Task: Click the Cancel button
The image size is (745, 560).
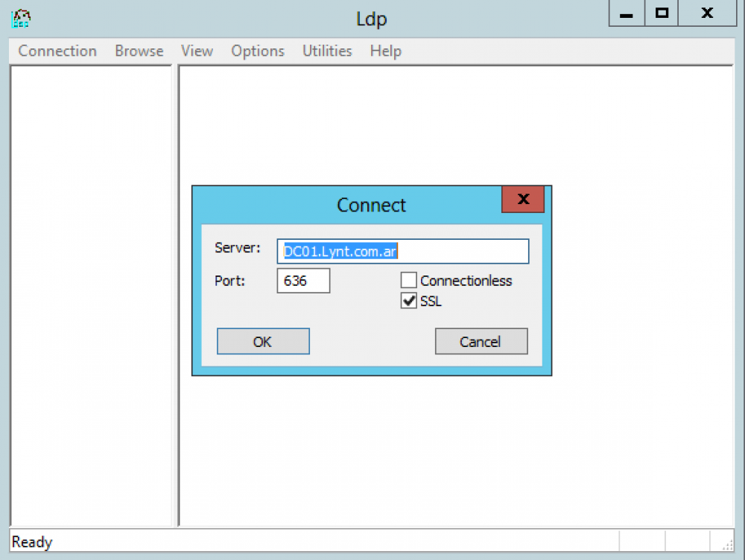Action: click(481, 341)
